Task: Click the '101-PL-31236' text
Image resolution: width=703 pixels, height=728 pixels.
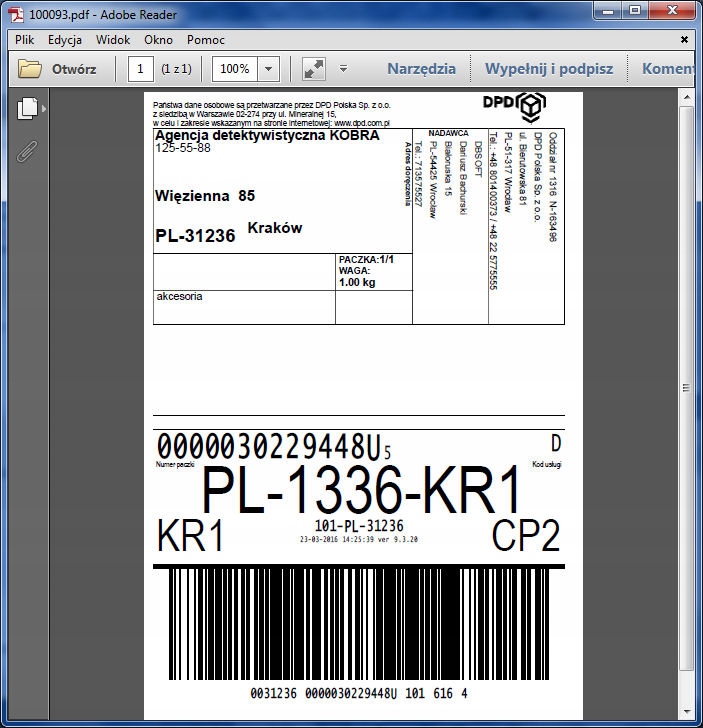Action: click(x=359, y=526)
